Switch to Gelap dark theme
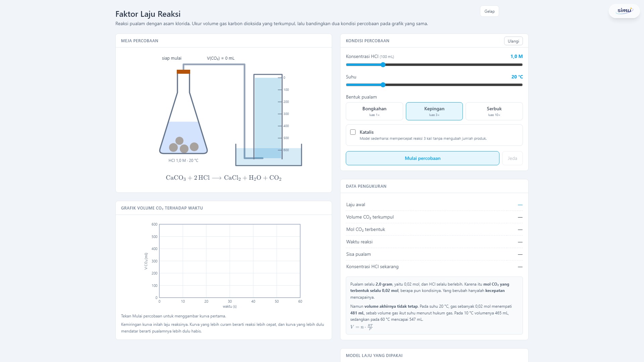 click(x=489, y=11)
